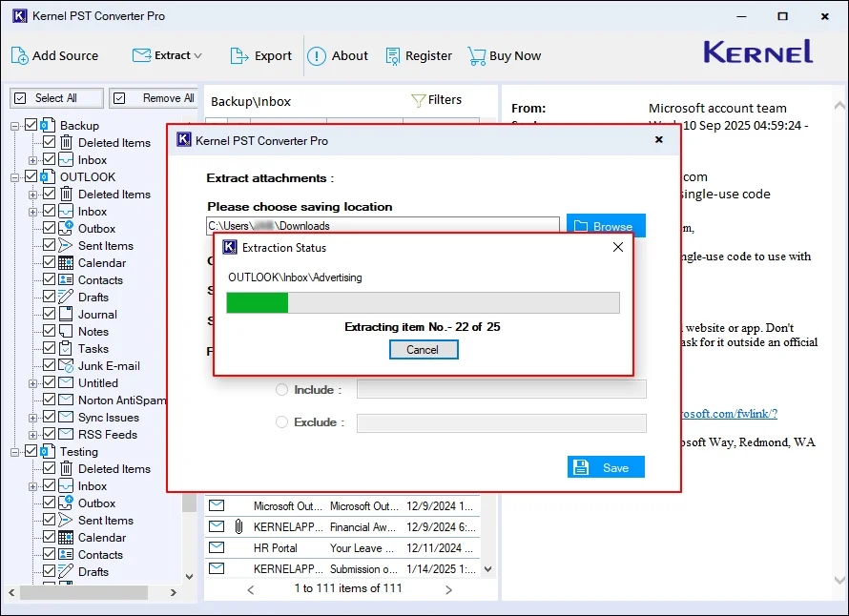
Task: Select the Calendar folder icon under OUTLOOK
Action: (66, 263)
